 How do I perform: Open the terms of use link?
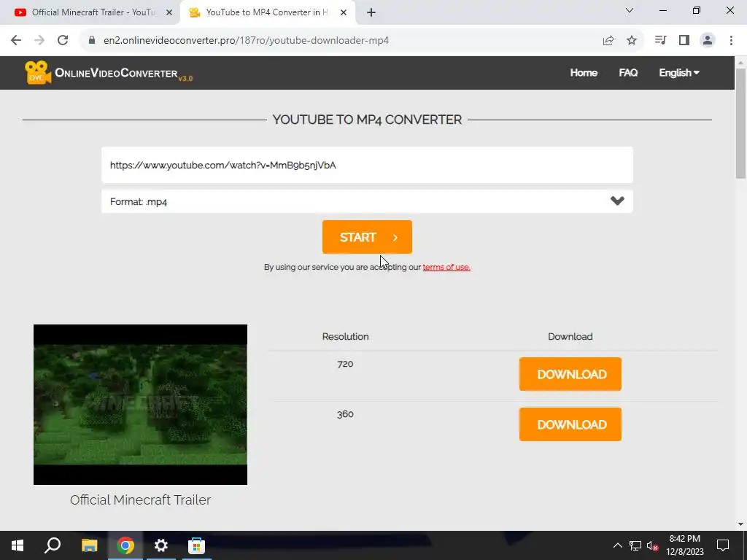tap(446, 267)
